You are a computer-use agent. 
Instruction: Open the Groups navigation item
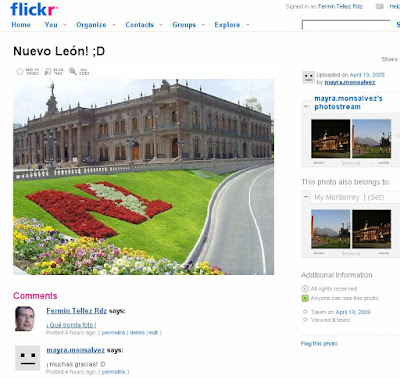(184, 25)
